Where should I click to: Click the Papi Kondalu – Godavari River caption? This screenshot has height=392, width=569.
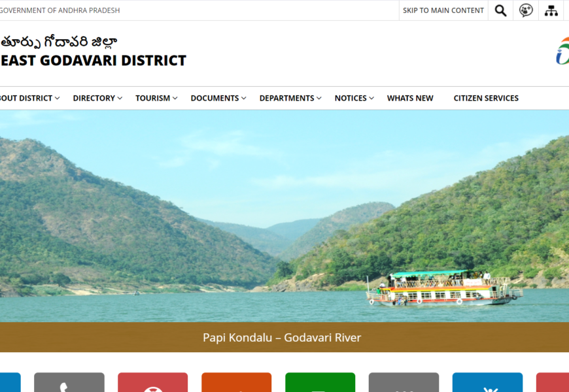click(282, 338)
